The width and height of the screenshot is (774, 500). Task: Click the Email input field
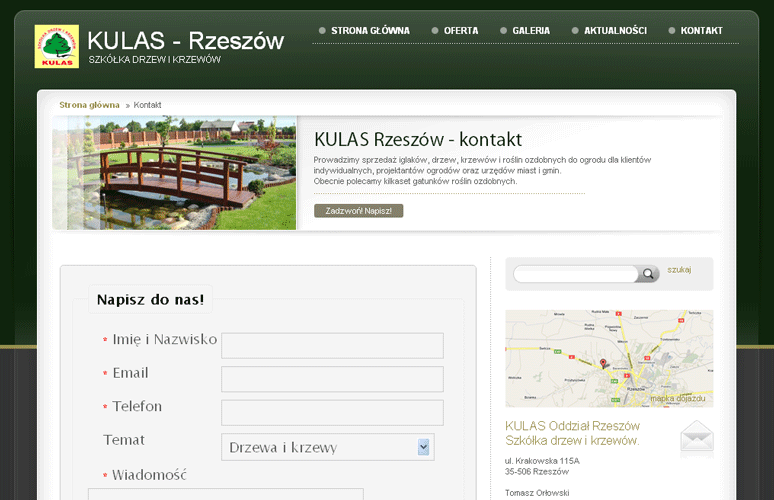point(332,379)
